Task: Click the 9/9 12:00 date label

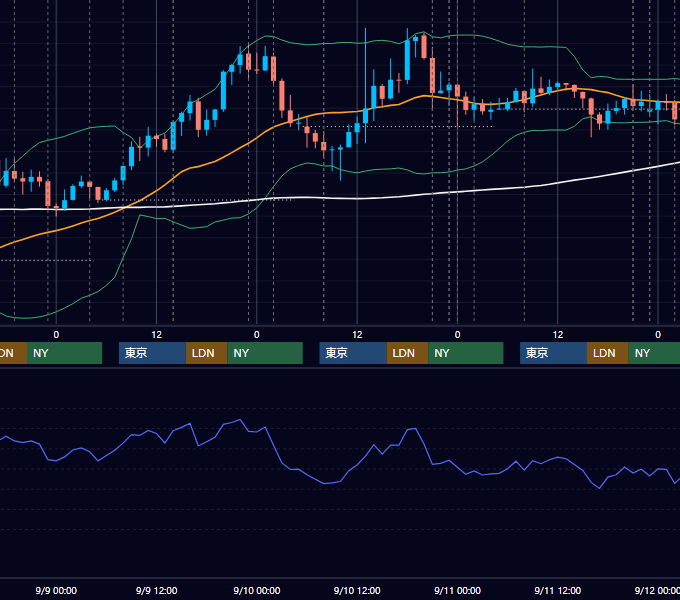Action: 157,590
